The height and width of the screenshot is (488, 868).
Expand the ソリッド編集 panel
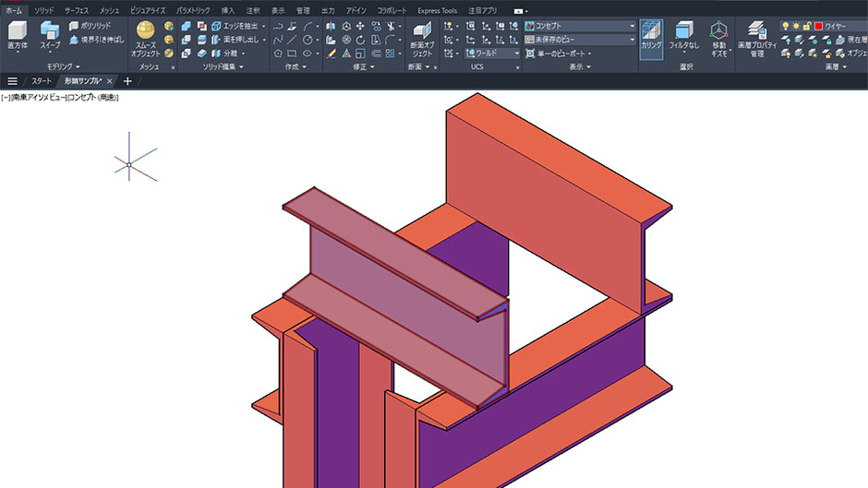[223, 67]
